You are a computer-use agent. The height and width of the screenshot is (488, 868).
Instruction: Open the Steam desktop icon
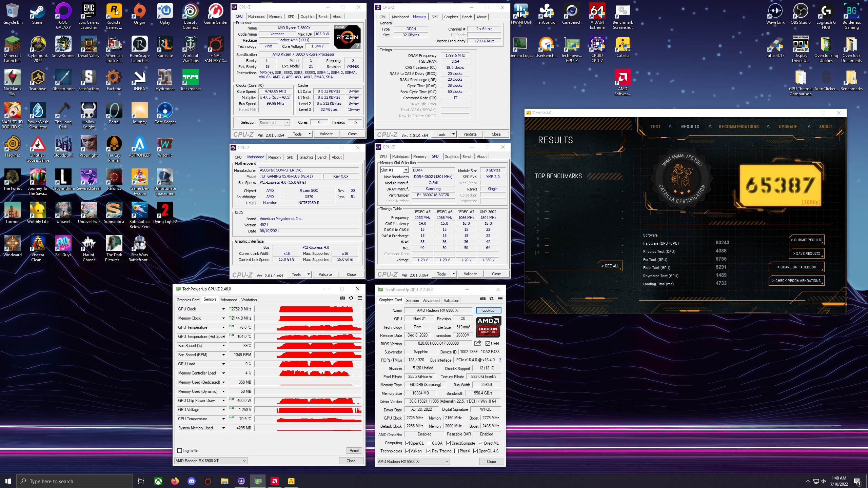point(38,14)
